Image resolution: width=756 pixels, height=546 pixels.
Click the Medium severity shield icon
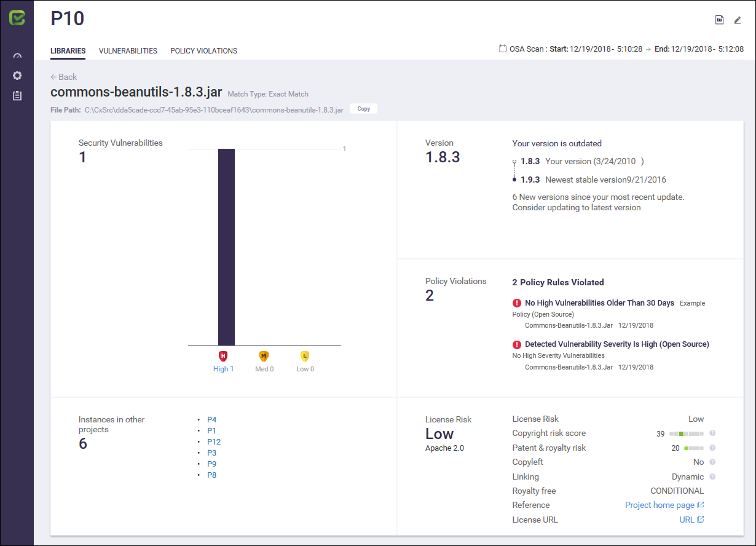[264, 356]
